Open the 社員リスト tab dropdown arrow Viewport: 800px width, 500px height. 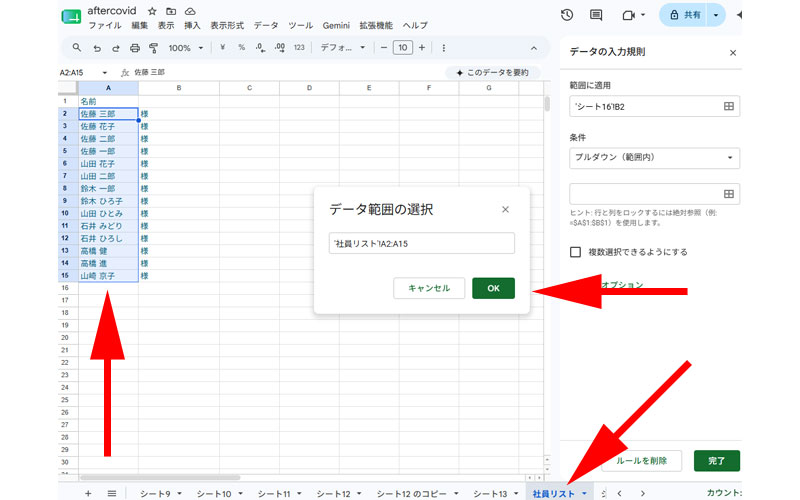tap(584, 493)
